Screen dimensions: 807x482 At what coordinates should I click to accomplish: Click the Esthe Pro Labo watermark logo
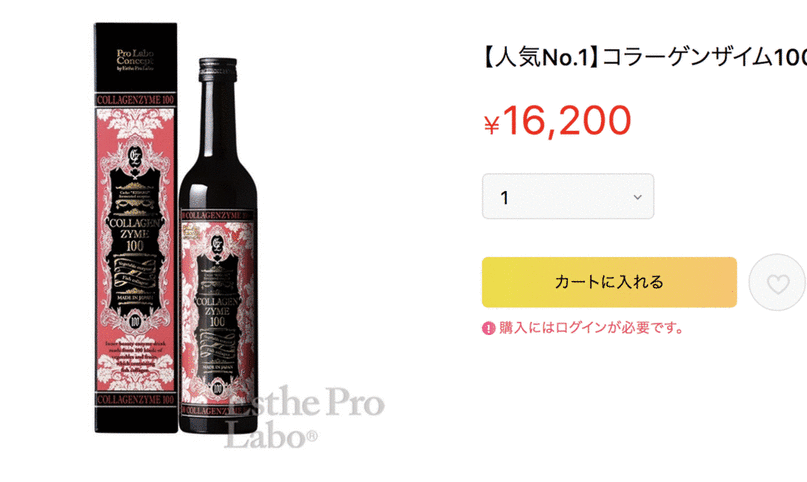pos(305,418)
